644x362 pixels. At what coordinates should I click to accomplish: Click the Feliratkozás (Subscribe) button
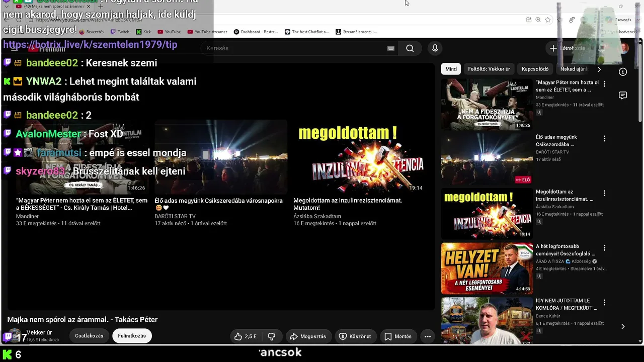click(x=132, y=336)
